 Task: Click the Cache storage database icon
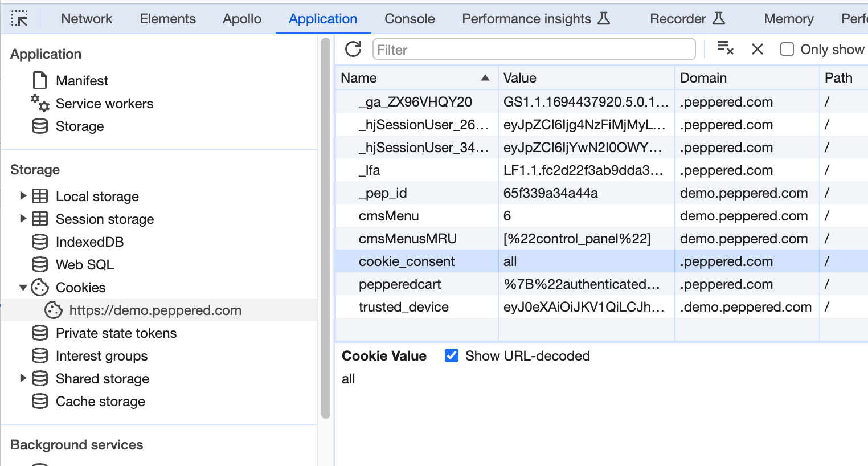[x=40, y=401]
